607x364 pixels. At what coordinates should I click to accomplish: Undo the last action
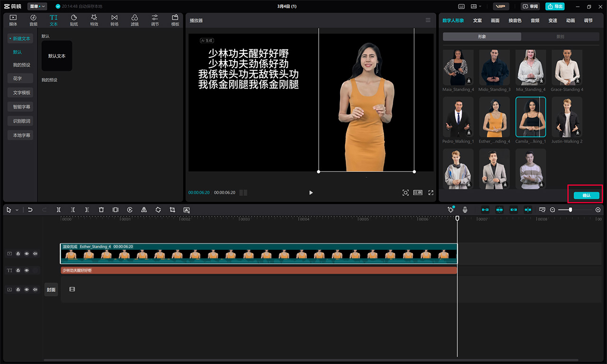pyautogui.click(x=30, y=209)
